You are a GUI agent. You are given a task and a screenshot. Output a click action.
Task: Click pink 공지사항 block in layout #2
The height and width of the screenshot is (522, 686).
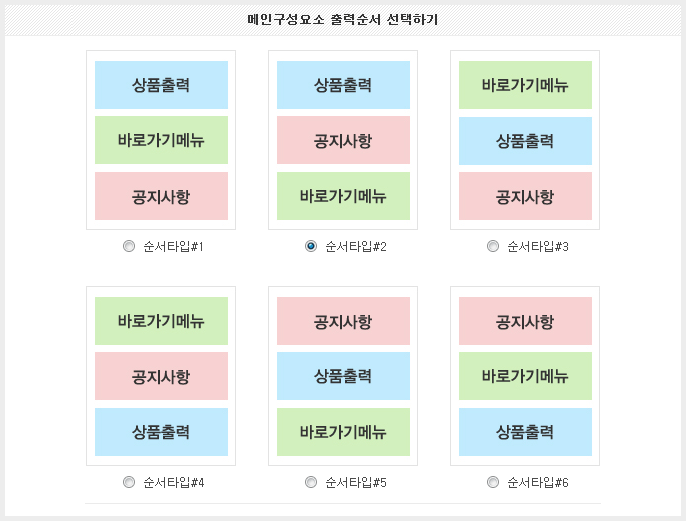pos(343,140)
